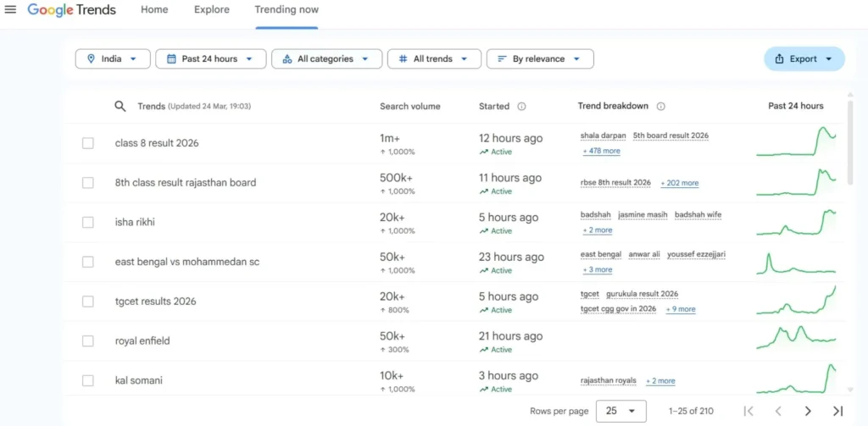The height and width of the screenshot is (426, 868).
Task: Open the Rows per page dropdown
Action: coord(620,411)
